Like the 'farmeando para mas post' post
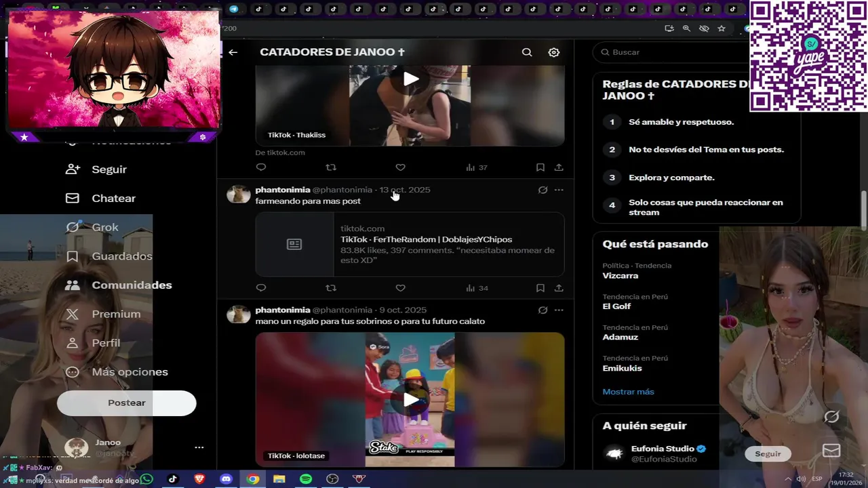Image resolution: width=868 pixels, height=488 pixels. (x=400, y=288)
